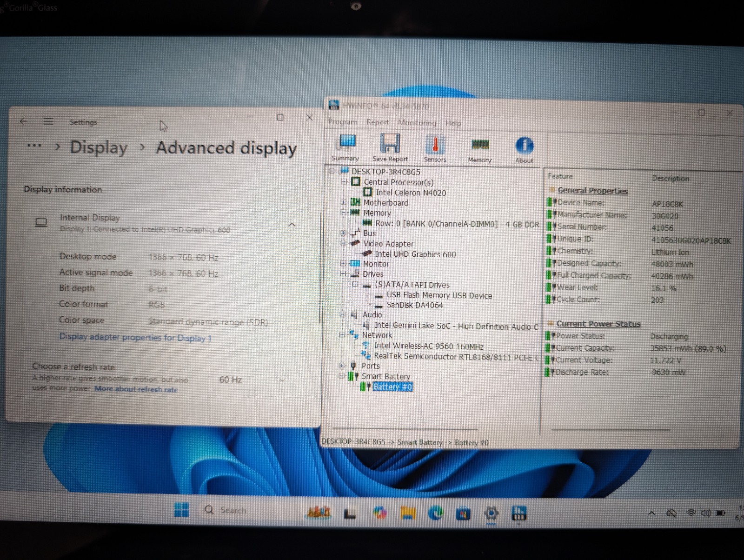This screenshot has width=744, height=560.
Task: Launch Microsoft Edge from the taskbar
Action: [436, 513]
